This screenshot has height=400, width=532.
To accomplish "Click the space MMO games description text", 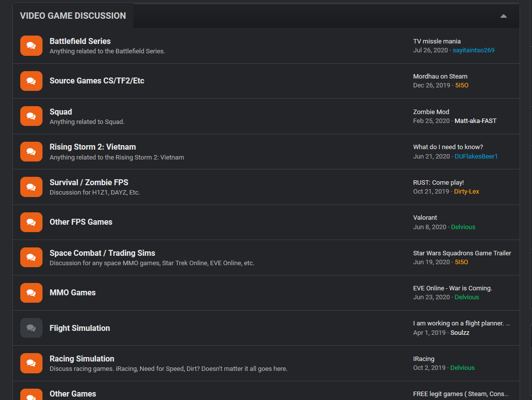I will 152,263.
